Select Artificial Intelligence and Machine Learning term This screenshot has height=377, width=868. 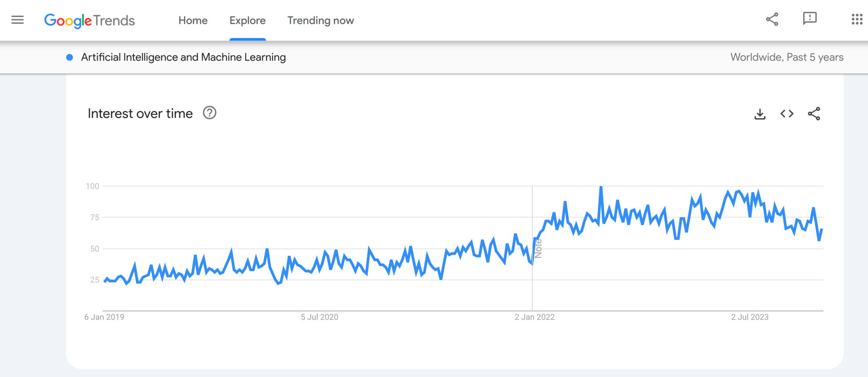tap(183, 57)
